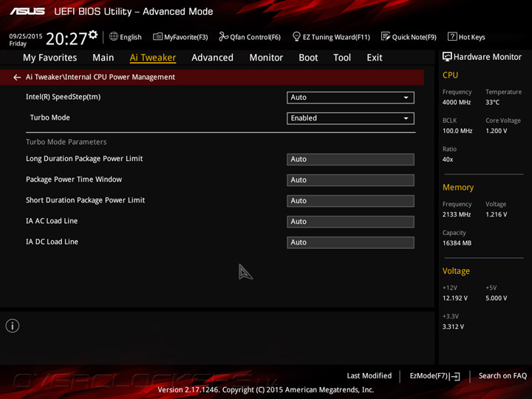
Task: Click the English language button
Action: point(125,37)
